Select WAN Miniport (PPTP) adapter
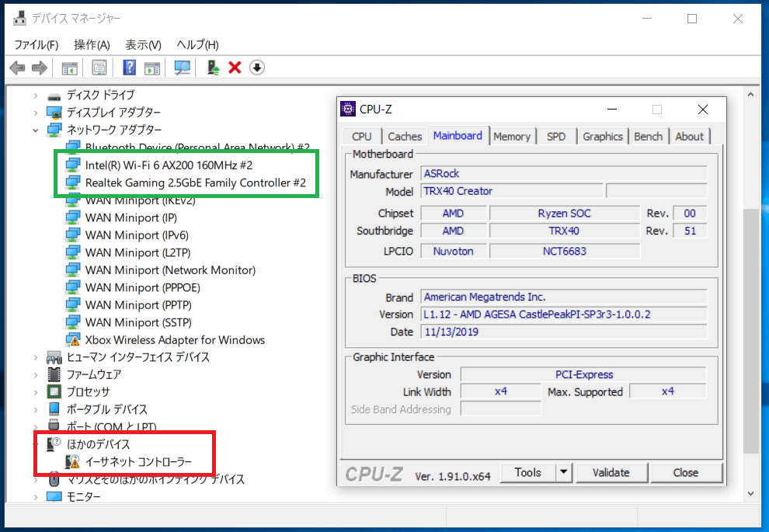769x532 pixels. 138,305
